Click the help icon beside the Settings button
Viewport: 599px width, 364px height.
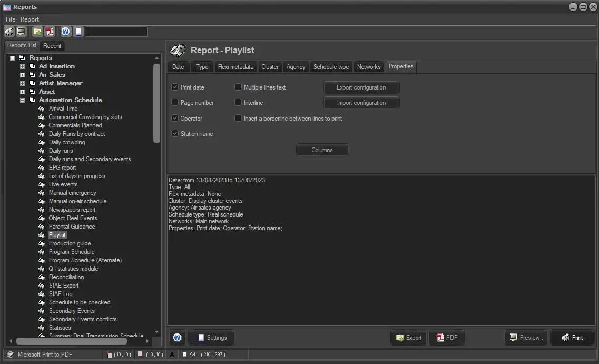click(178, 338)
